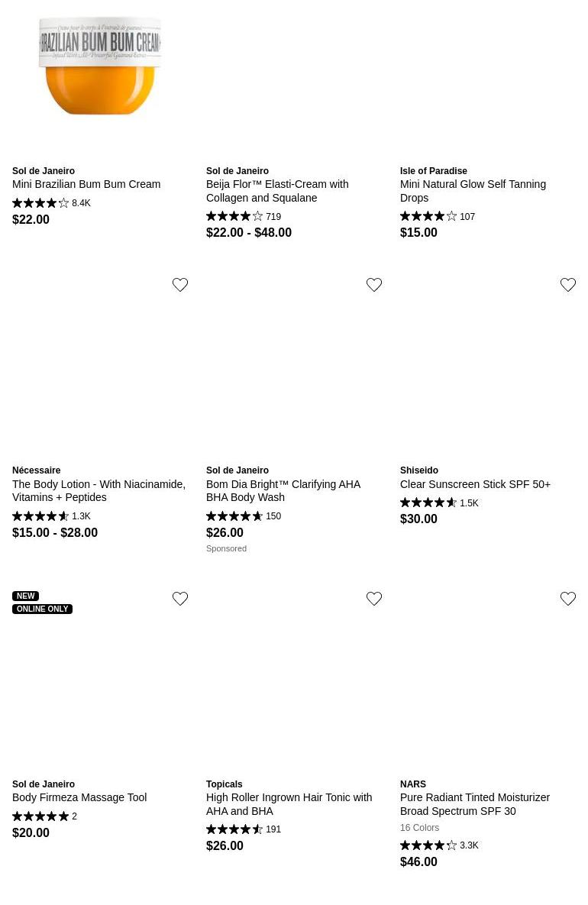
Task: Favorite The Body Lotion by Nécessaire
Action: point(180,285)
